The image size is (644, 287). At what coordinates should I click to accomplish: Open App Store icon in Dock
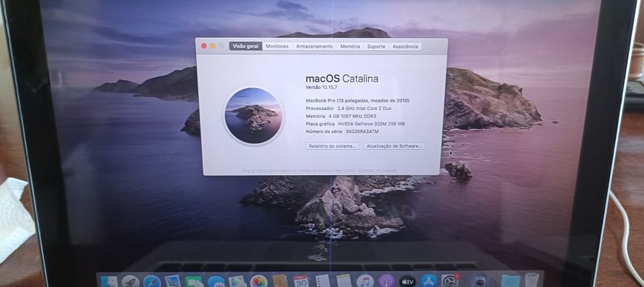[x=429, y=281]
